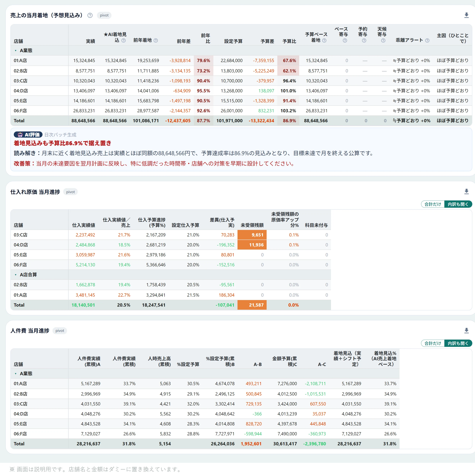Click pivot tag beside 売上の当月着地
The width and height of the screenshot is (475, 476).
pyautogui.click(x=104, y=15)
